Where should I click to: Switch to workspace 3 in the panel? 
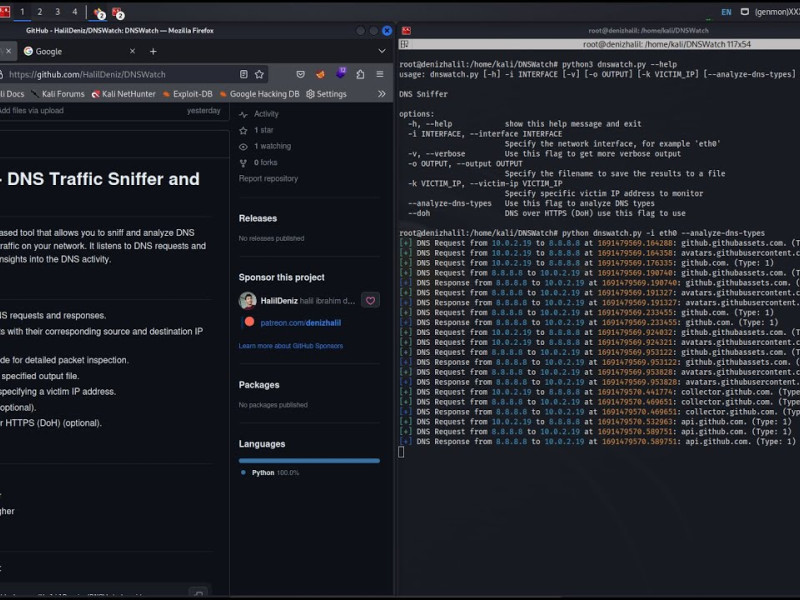[x=57, y=11]
